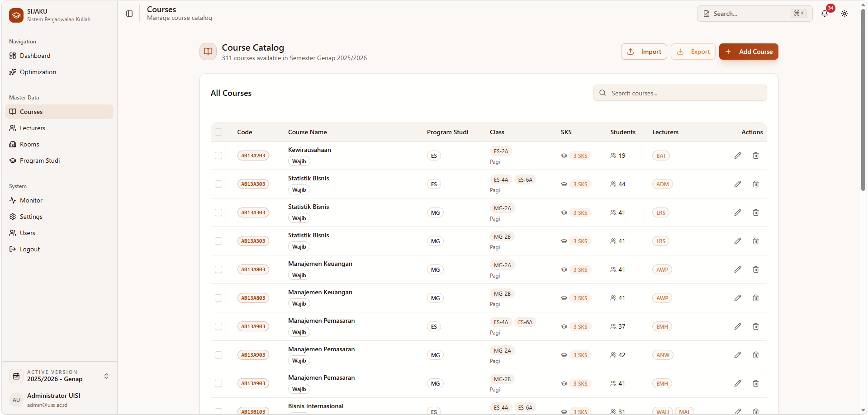Click the Import button
Image resolution: width=868 pixels, height=415 pixels.
pyautogui.click(x=644, y=52)
